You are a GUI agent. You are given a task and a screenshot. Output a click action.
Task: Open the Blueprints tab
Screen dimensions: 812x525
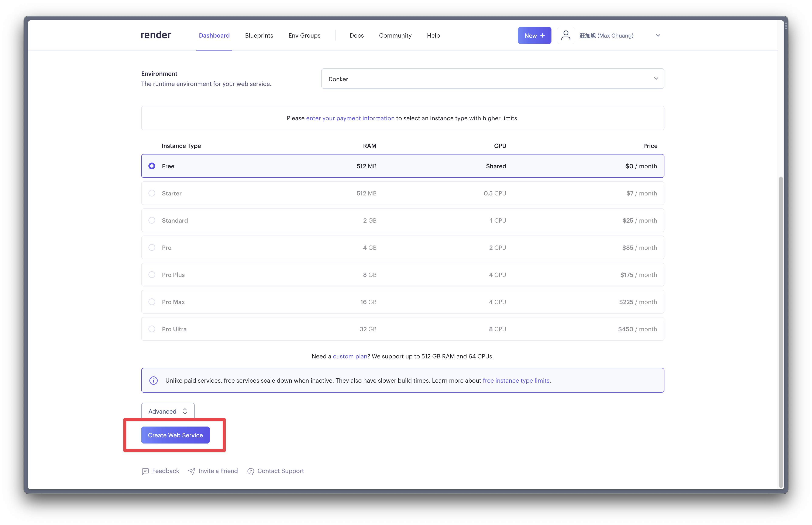[x=259, y=35]
